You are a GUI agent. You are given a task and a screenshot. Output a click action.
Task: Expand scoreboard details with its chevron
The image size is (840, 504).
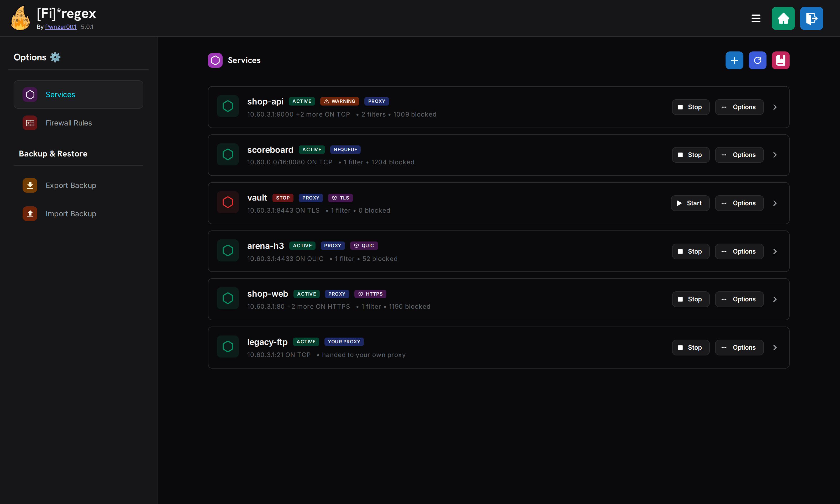775,155
